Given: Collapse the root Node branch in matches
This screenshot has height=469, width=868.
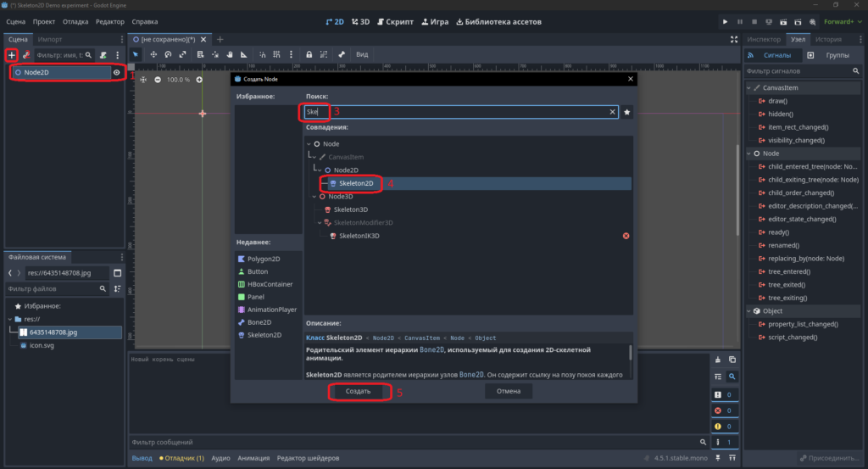Looking at the screenshot, I should click(x=309, y=144).
